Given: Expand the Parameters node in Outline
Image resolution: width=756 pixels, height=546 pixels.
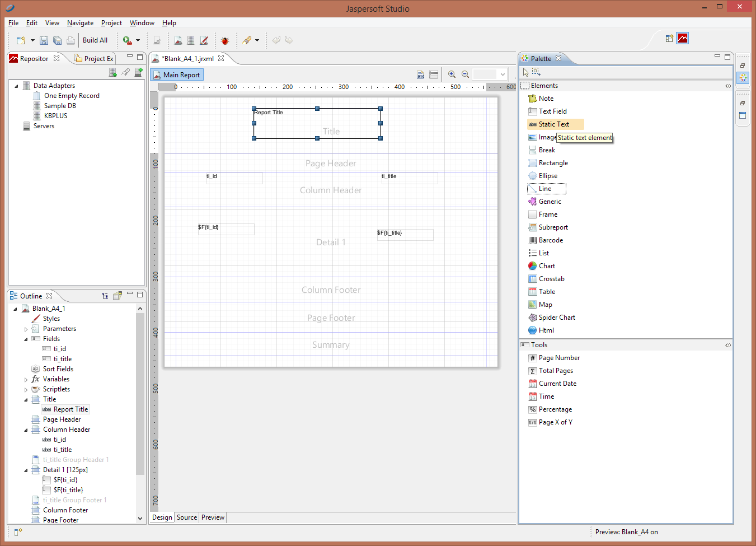Looking at the screenshot, I should 26,329.
